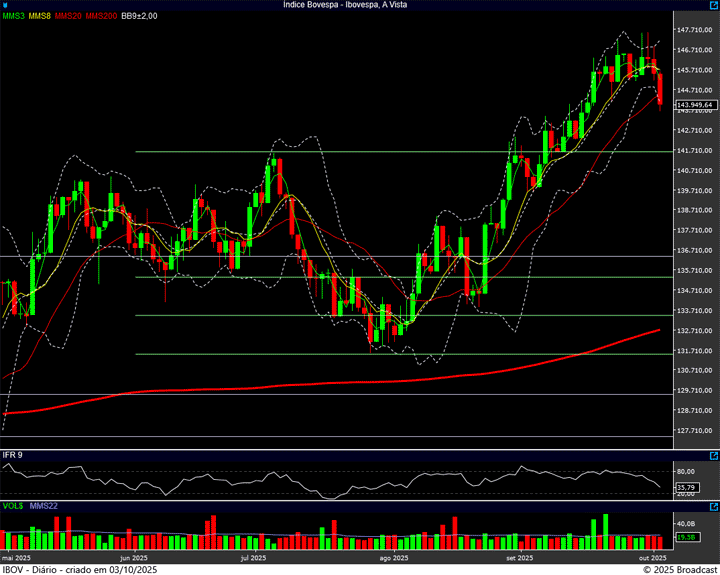
Task: Click the current price tag 143.949,64
Action: click(x=695, y=104)
